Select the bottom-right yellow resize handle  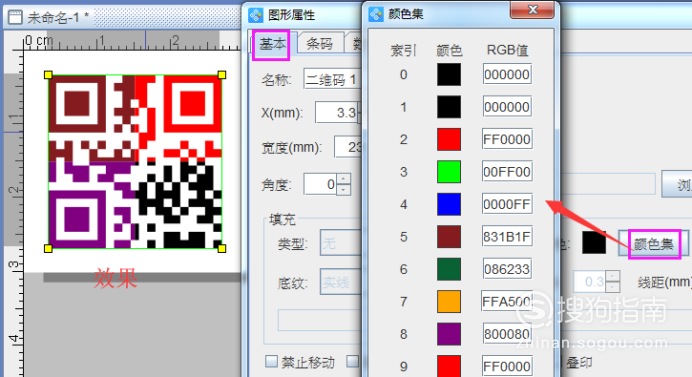tap(222, 249)
